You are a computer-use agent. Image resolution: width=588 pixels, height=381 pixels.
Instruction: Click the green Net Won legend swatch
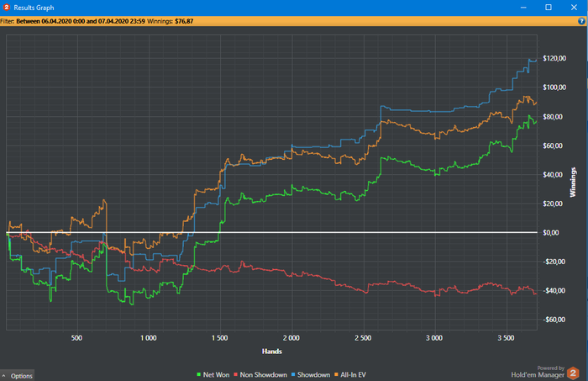(199, 374)
